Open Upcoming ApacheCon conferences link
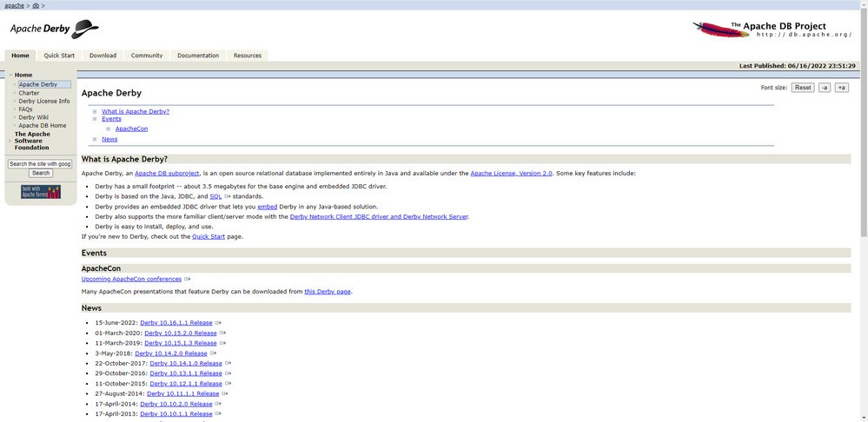Screen dimensions: 868x422 131,280
